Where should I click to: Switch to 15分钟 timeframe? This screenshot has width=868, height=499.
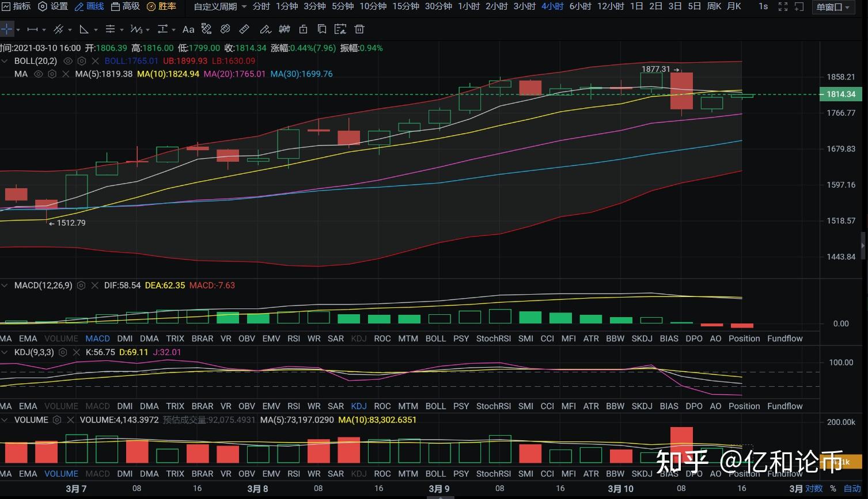pos(405,6)
